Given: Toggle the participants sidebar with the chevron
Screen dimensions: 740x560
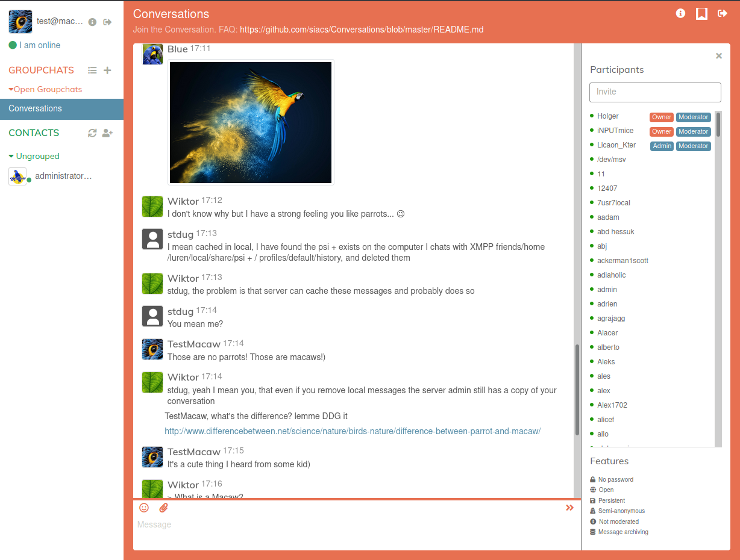Looking at the screenshot, I should pos(569,508).
